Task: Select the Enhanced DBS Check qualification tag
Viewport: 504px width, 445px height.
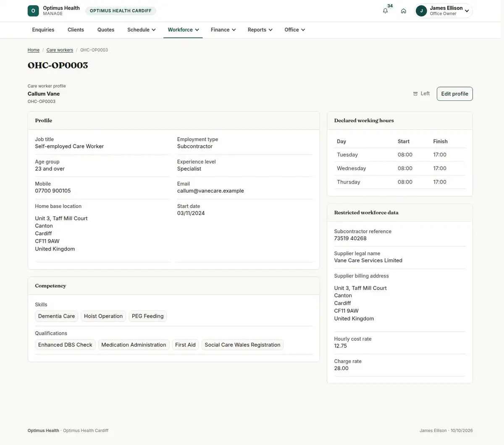Action: pos(65,345)
